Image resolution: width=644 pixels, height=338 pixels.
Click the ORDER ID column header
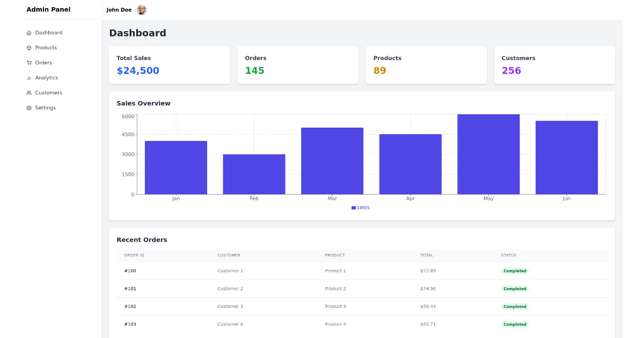(x=135, y=255)
